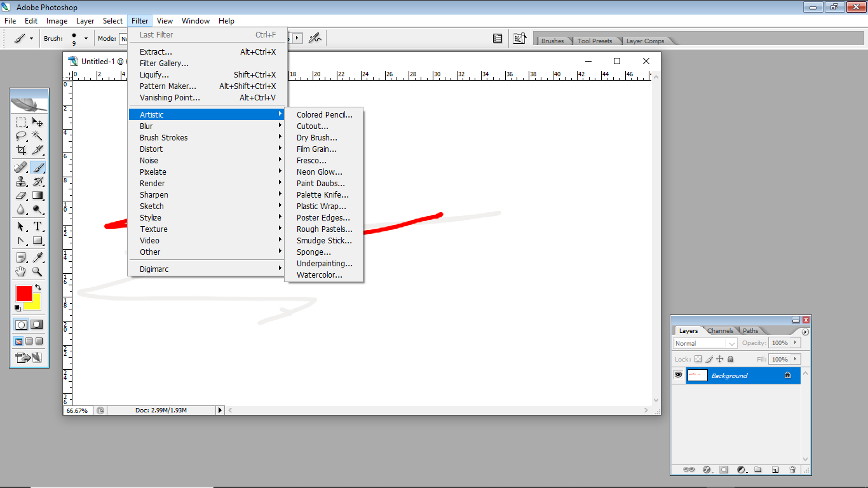Select the Type tool
The width and height of the screenshot is (868, 488).
pyautogui.click(x=37, y=227)
